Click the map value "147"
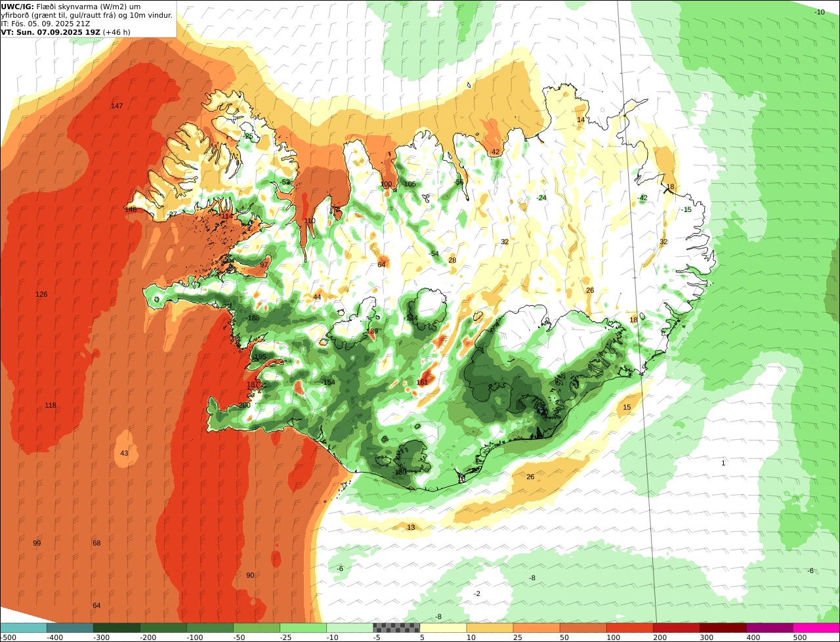 click(117, 106)
